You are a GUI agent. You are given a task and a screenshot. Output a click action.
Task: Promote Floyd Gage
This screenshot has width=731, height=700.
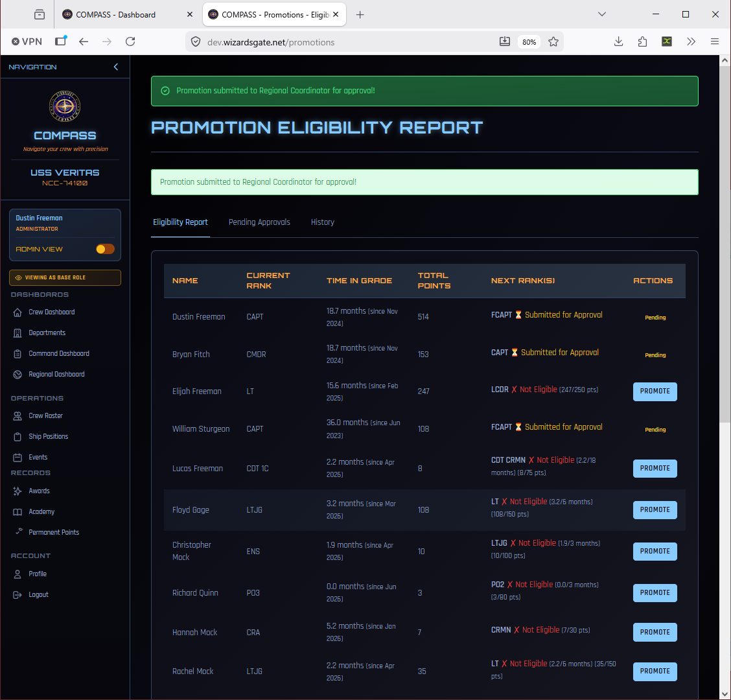click(x=655, y=509)
